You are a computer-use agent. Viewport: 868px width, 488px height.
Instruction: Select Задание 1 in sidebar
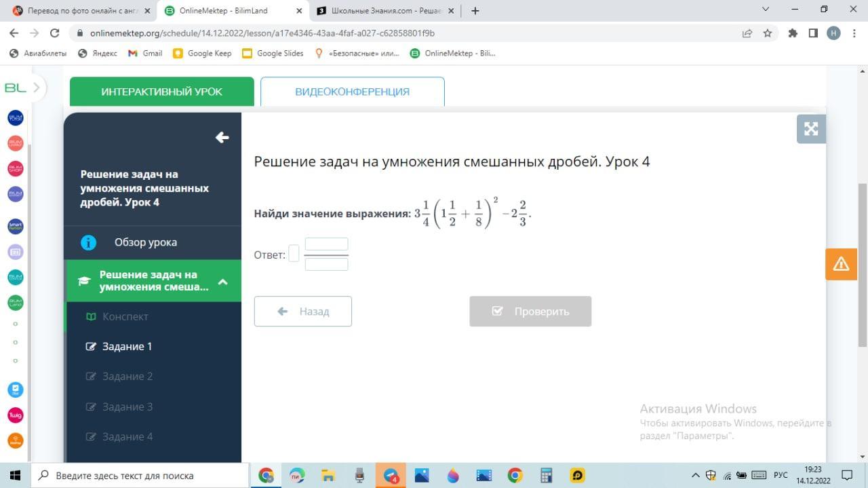tap(127, 346)
